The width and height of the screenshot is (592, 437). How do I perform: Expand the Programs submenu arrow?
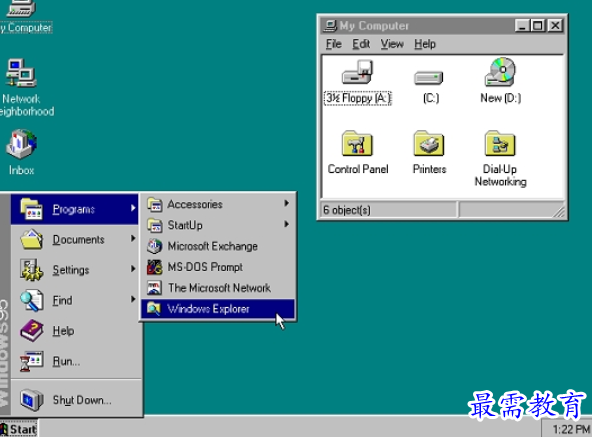(x=133, y=208)
